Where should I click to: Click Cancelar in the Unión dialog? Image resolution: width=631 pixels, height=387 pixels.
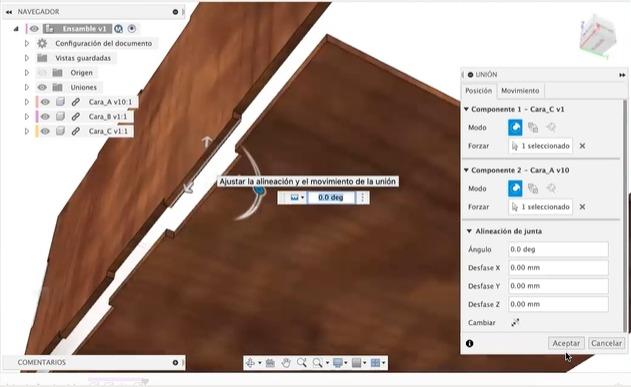click(606, 344)
